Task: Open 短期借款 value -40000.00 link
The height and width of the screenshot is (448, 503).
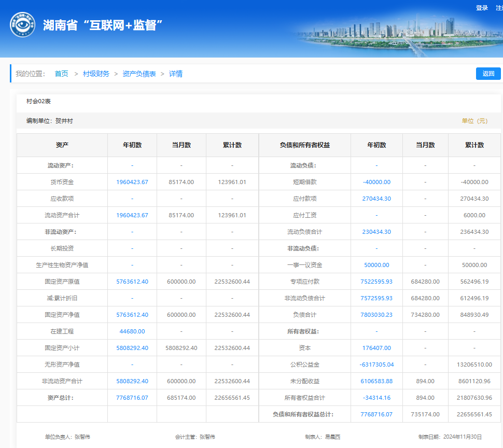Action: tap(376, 182)
